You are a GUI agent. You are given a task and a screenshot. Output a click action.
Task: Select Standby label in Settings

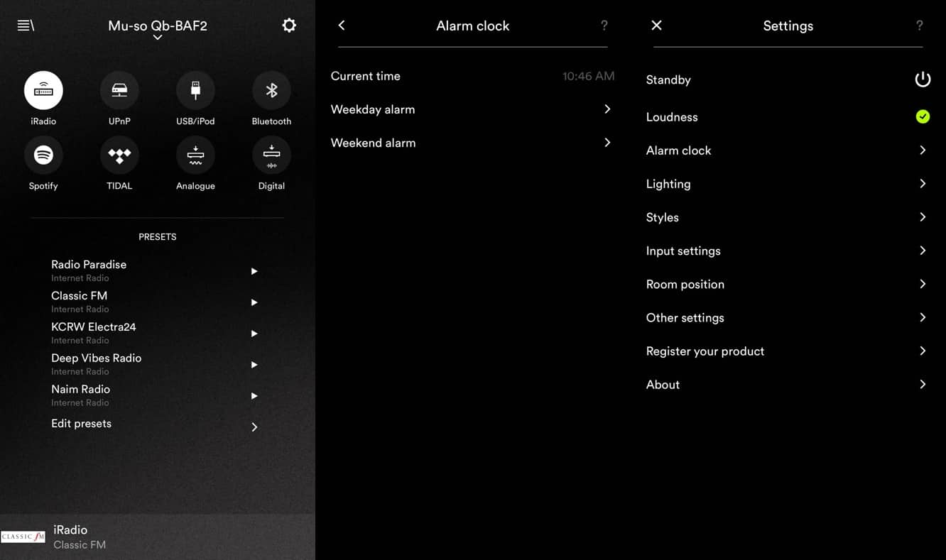click(668, 79)
